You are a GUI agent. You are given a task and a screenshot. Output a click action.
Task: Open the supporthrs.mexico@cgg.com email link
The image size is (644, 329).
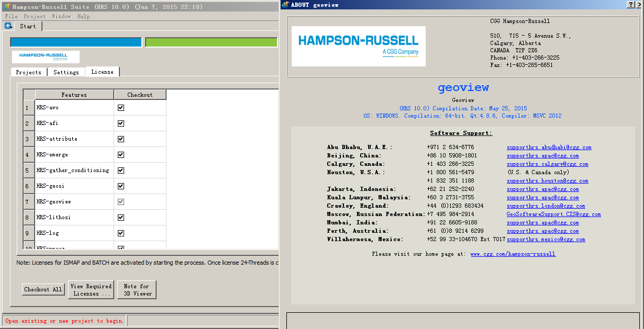pos(546,240)
